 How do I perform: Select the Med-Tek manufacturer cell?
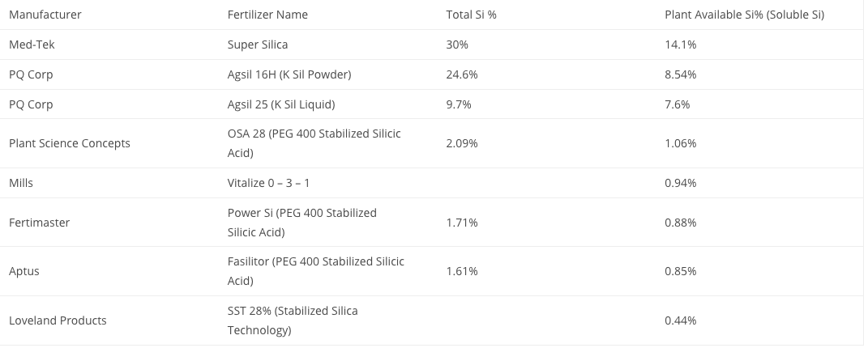32,45
